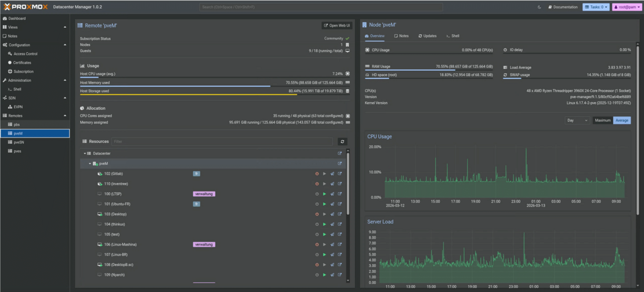Select Maximum graph mode
The height and width of the screenshot is (292, 644).
coord(603,120)
